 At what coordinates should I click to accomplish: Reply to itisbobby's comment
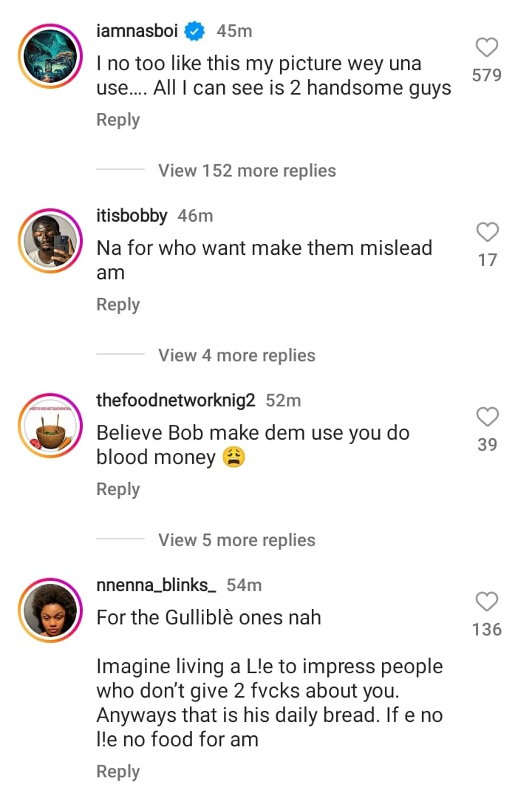pyautogui.click(x=118, y=304)
